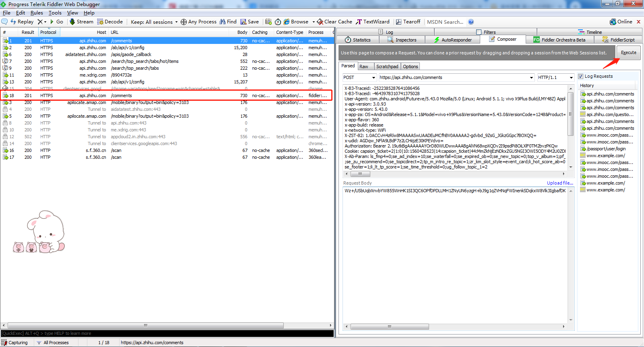Click the Find binoculars icon

coord(223,22)
